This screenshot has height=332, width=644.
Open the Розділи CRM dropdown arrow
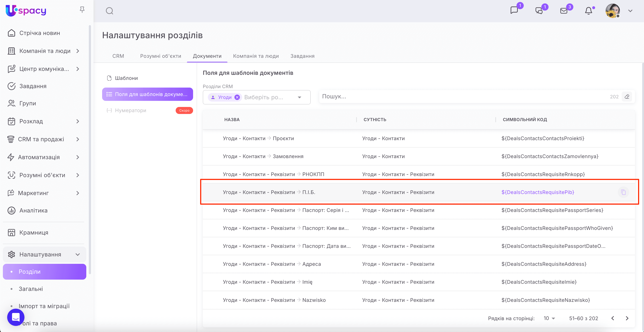click(300, 97)
